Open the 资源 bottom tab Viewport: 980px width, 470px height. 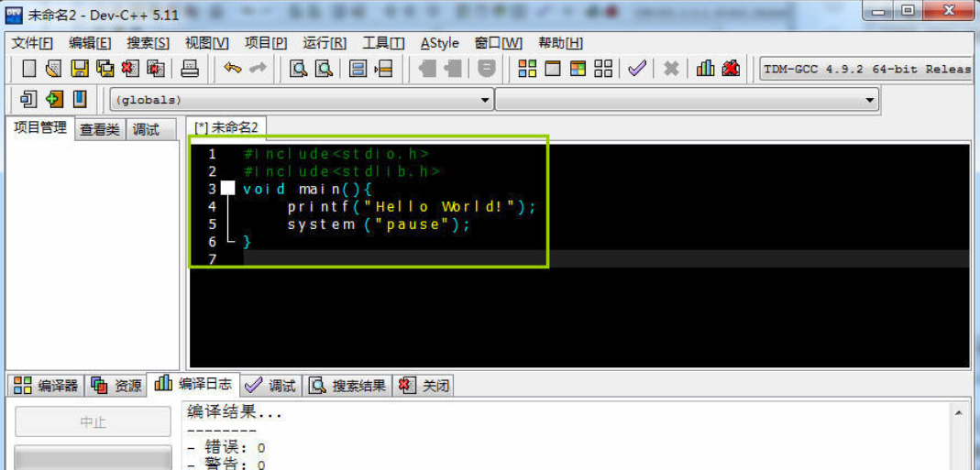click(x=116, y=386)
